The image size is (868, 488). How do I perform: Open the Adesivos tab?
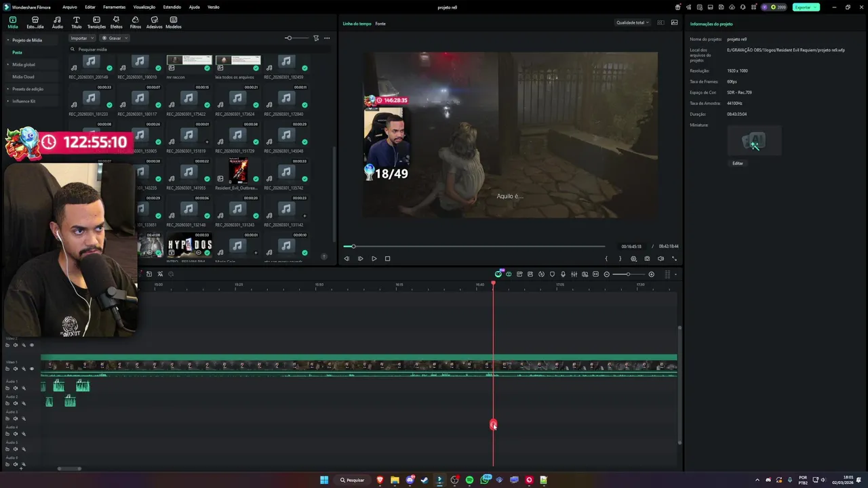coord(154,22)
